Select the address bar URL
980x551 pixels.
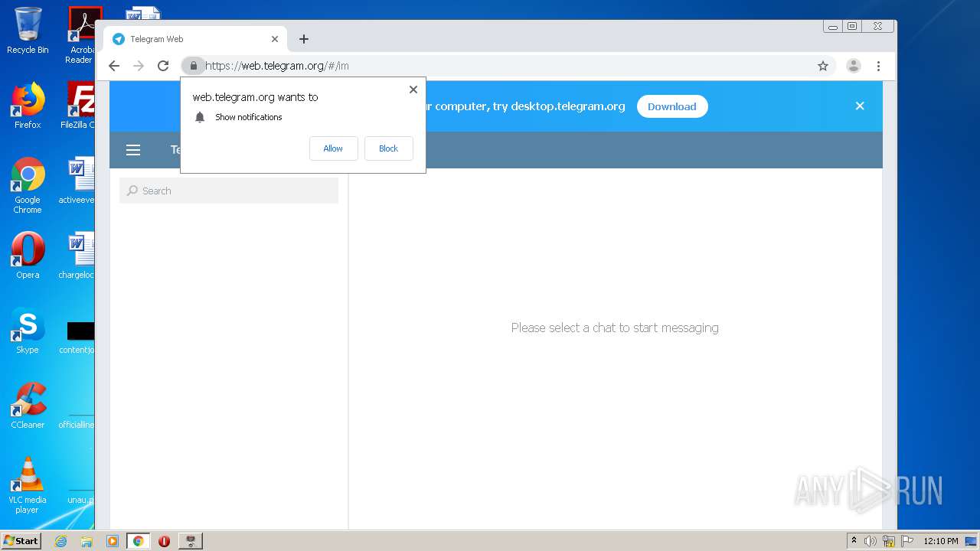click(x=277, y=66)
